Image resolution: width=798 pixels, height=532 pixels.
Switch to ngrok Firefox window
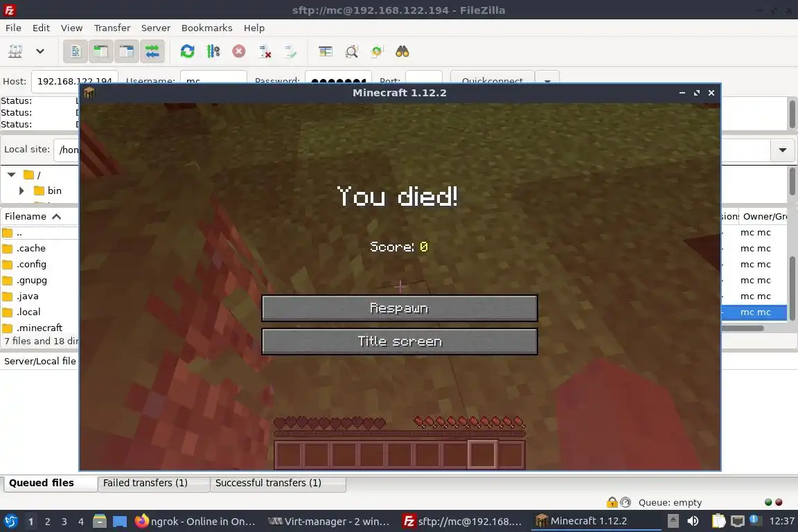196,522
